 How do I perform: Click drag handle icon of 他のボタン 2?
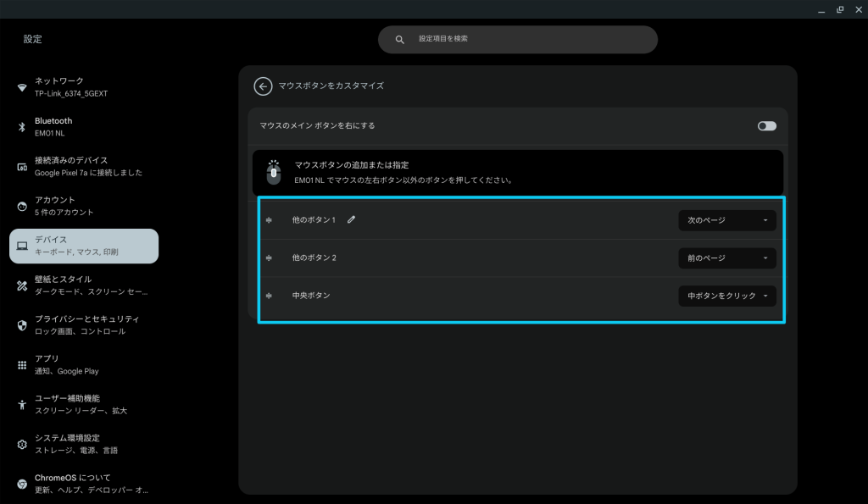coord(269,258)
